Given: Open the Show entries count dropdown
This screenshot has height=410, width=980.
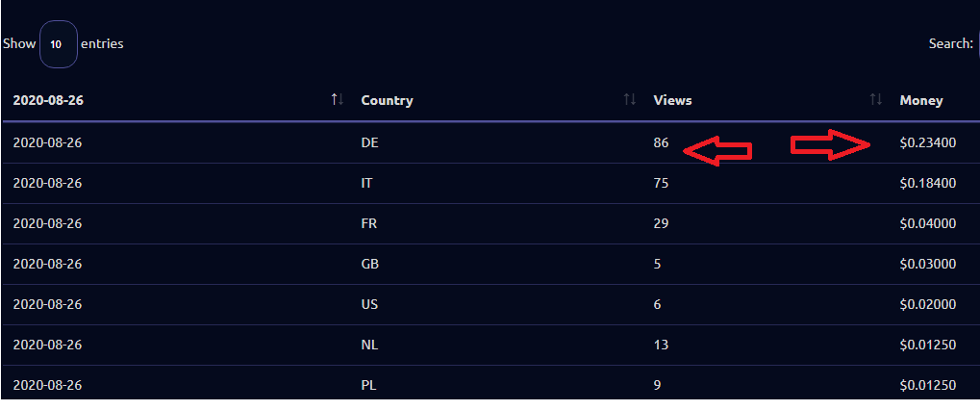Looking at the screenshot, I should coord(58,44).
